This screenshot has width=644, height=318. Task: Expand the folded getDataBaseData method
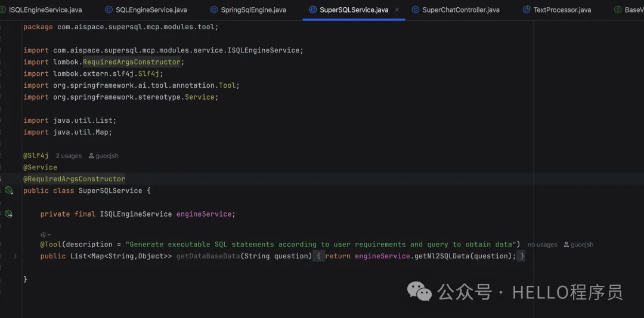15,256
